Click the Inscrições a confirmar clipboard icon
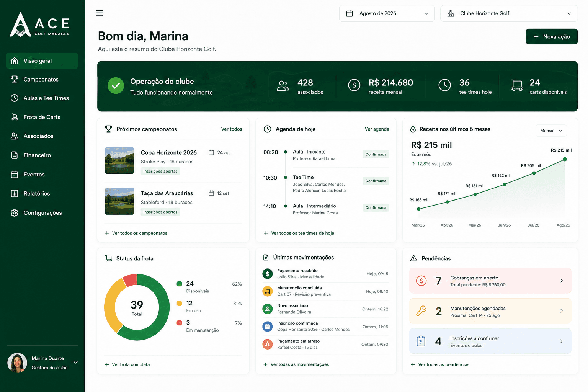588x392 pixels. [421, 341]
